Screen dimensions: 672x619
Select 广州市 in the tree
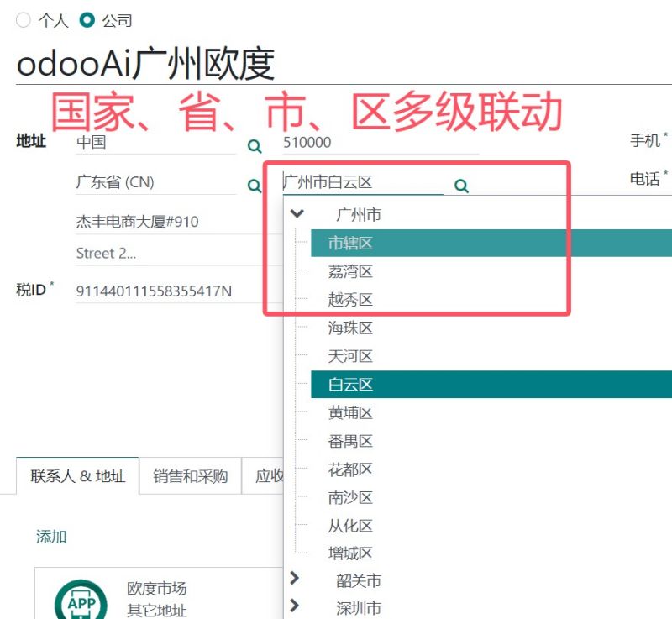pos(359,215)
